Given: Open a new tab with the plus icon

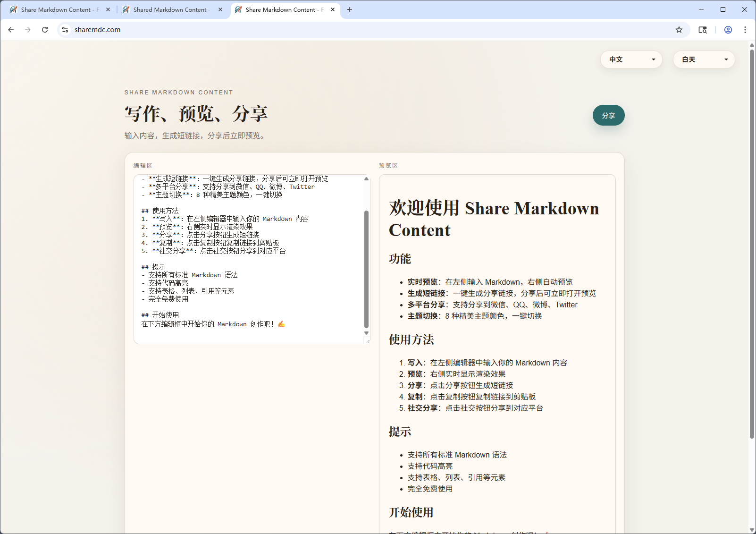Looking at the screenshot, I should pos(350,9).
